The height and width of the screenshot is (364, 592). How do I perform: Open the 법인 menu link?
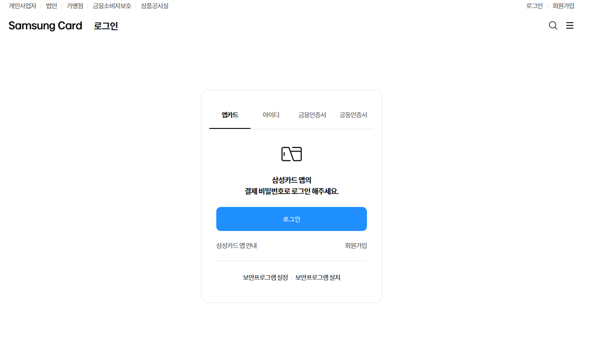click(x=51, y=6)
